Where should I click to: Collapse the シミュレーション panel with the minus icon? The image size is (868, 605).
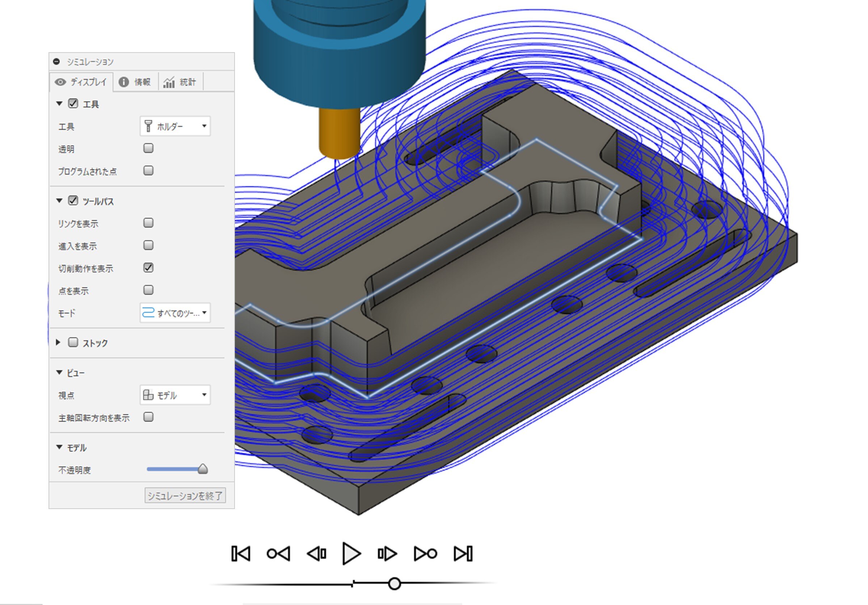pyautogui.click(x=57, y=61)
